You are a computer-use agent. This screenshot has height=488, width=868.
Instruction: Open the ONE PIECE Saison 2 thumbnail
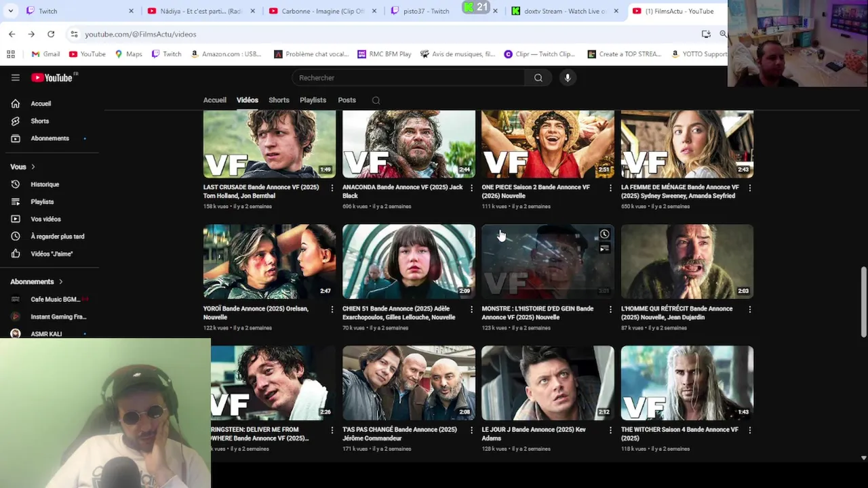548,144
